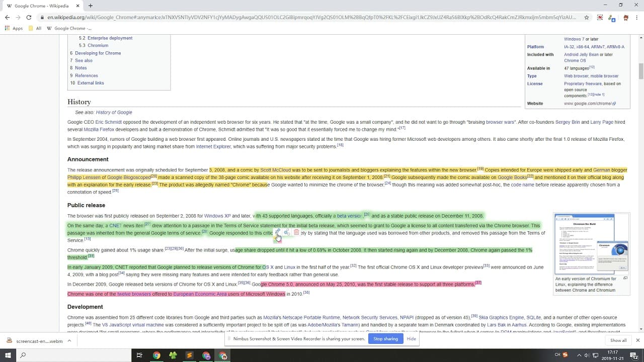Open Windows taskbar search
The width and height of the screenshot is (644, 362).
23,355
